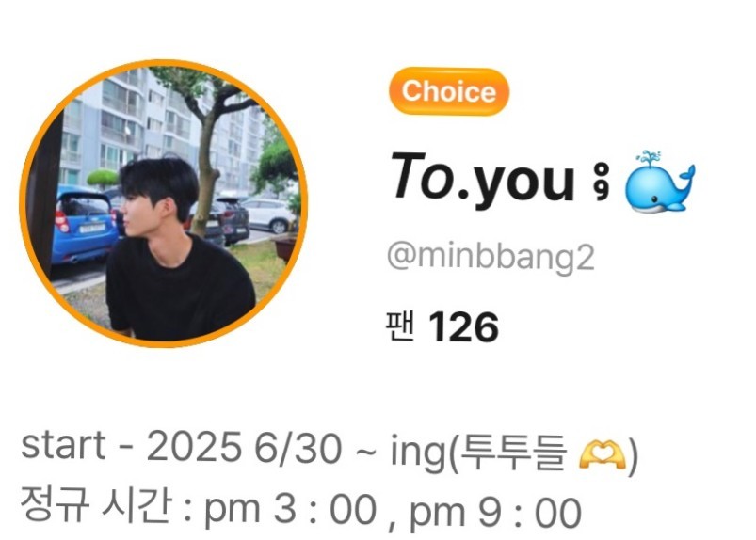The width and height of the screenshot is (756, 540).
Task: Open the @minbbang2 handle
Action: [x=491, y=258]
